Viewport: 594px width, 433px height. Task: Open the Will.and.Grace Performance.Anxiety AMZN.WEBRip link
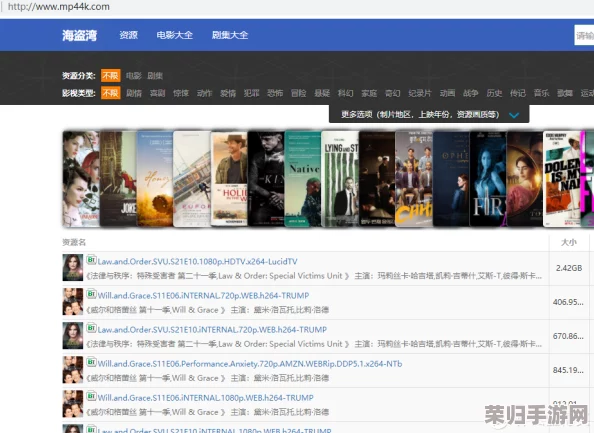(250, 364)
